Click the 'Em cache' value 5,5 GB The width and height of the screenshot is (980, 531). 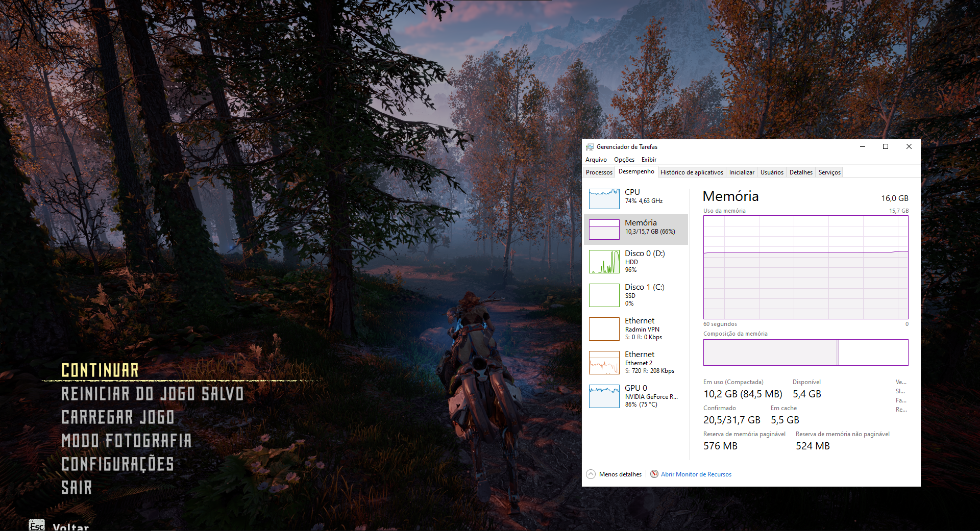coord(785,420)
